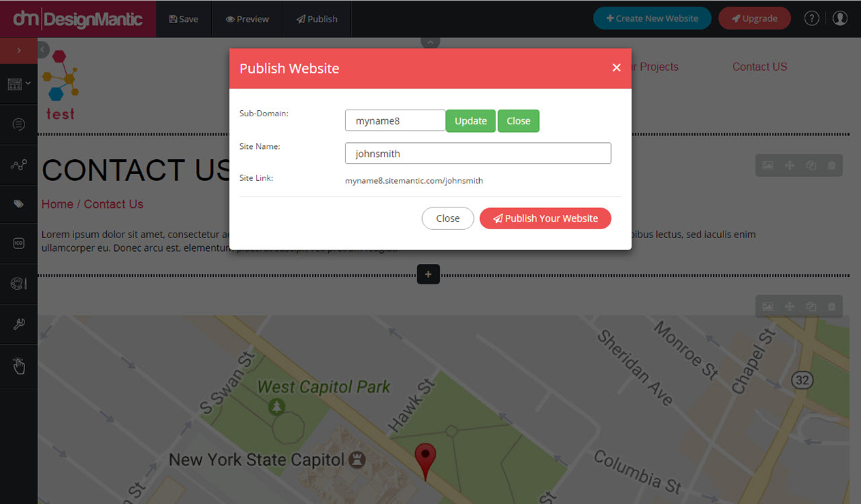The width and height of the screenshot is (861, 504).
Task: Edit the johnsmith site name field
Action: (x=478, y=153)
